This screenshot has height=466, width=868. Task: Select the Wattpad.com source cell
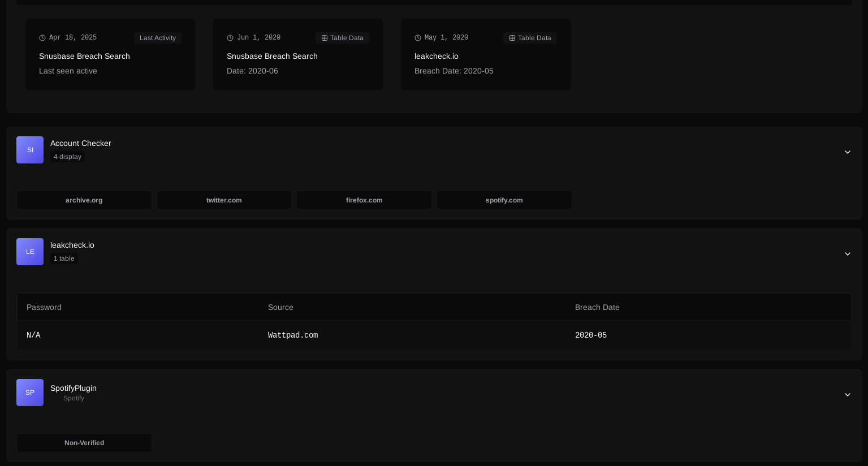tap(293, 335)
